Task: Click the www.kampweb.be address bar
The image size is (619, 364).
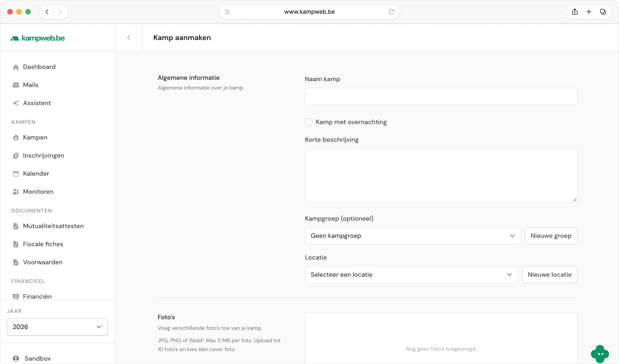Action: 309,12
